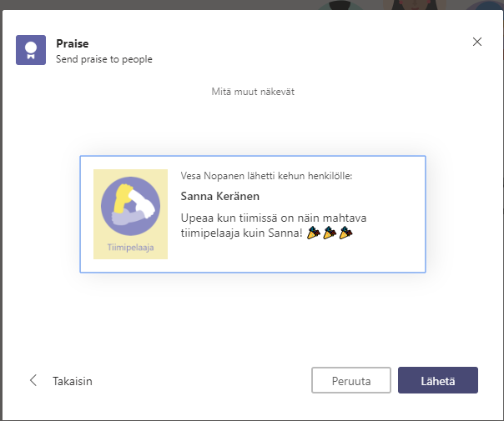Go back using the Takaisin label
504x421 pixels.
pos(72,381)
